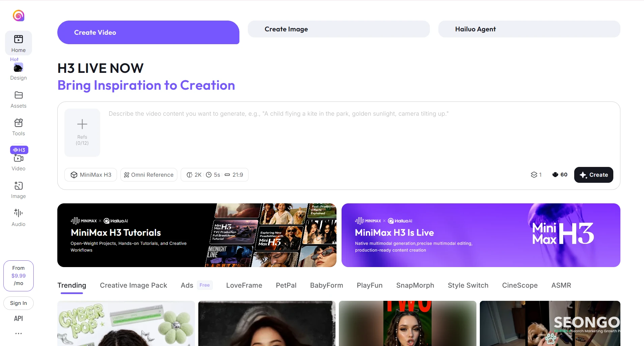Switch to the SnapMorph tab
This screenshot has height=346, width=644.
point(415,285)
